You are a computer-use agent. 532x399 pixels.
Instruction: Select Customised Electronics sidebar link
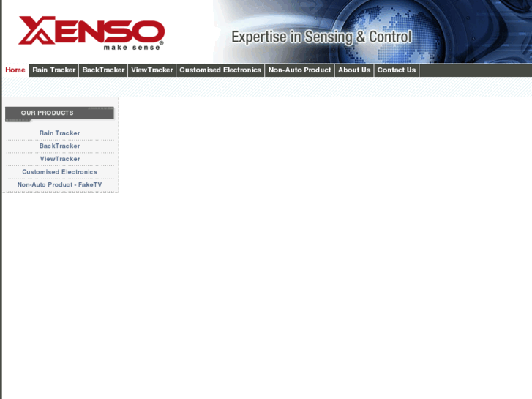coord(60,172)
